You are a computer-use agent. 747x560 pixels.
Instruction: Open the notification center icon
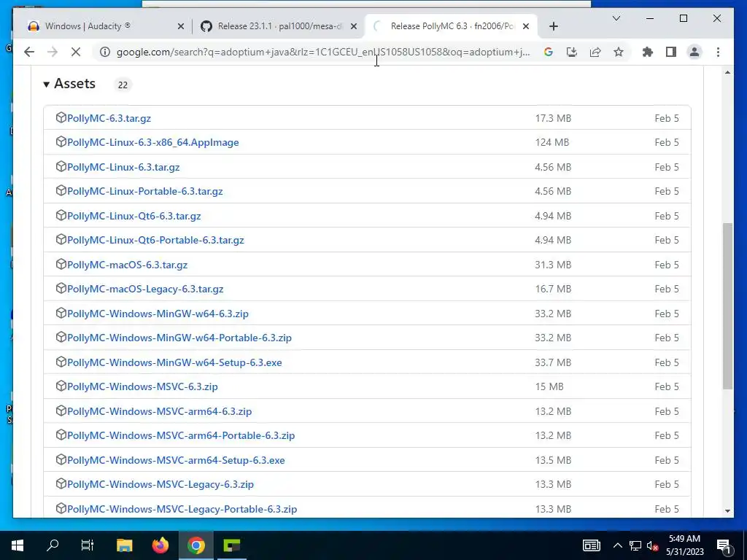tap(724, 545)
